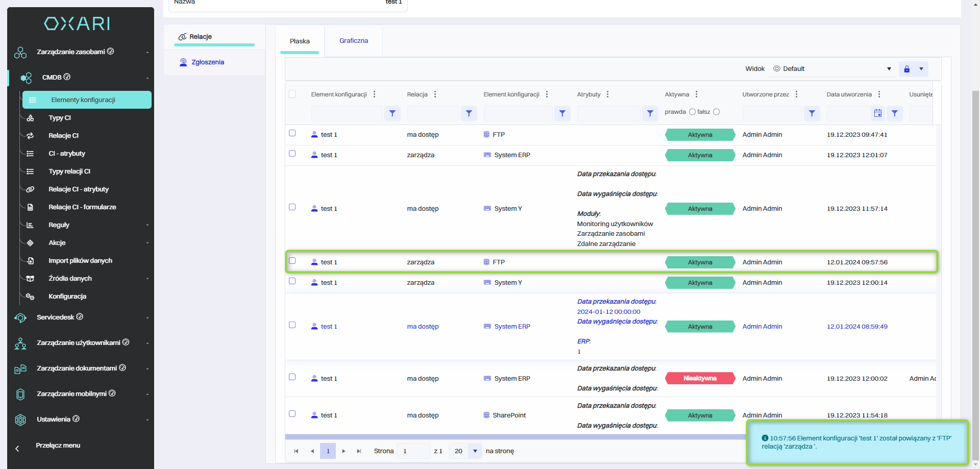Click the filter icon for Relacja column
This screenshot has height=469, width=980.
click(x=469, y=113)
